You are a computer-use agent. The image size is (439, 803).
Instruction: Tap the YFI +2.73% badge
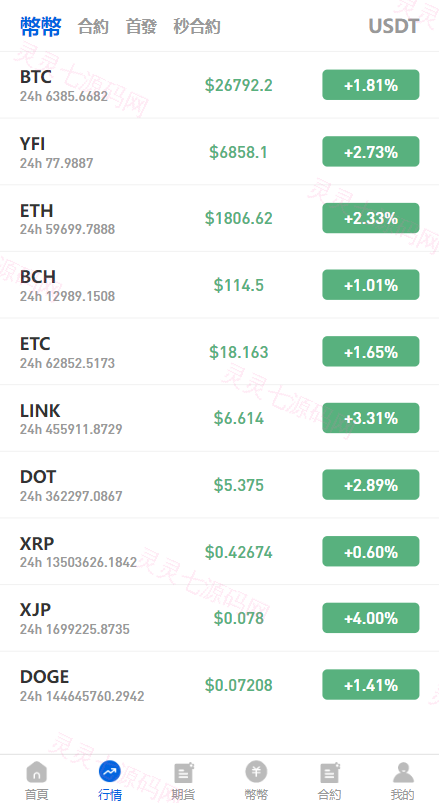(x=371, y=152)
